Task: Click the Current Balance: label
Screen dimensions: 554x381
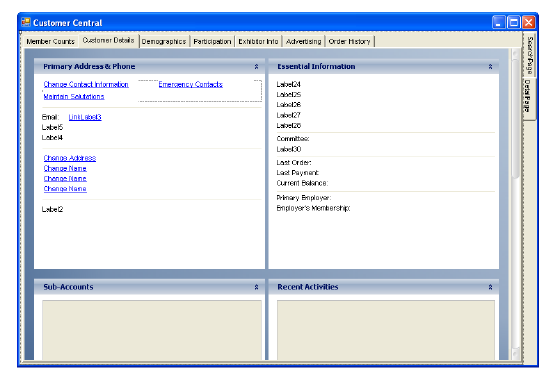Action: click(x=302, y=183)
